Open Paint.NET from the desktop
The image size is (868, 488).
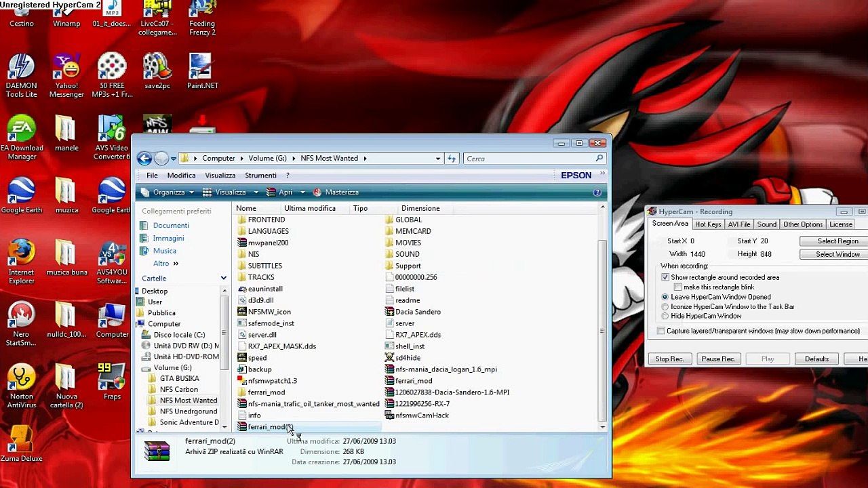tap(202, 72)
